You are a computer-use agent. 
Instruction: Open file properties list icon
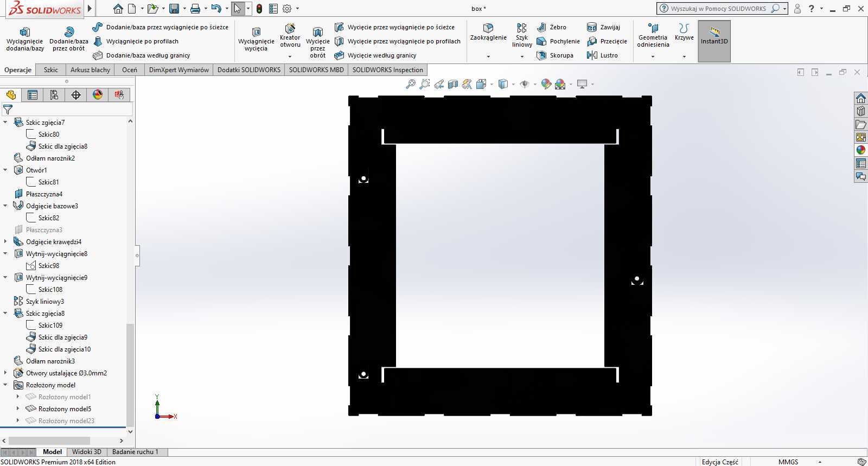click(x=273, y=9)
